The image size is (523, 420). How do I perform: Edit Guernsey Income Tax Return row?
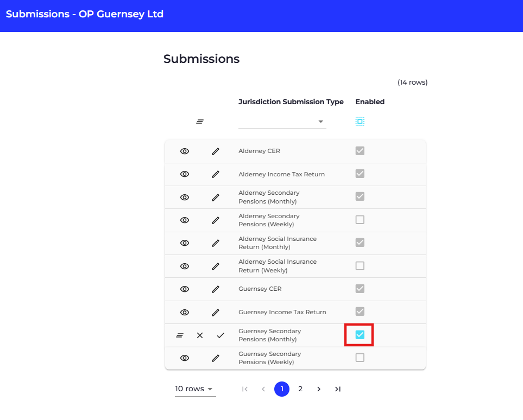tap(216, 313)
